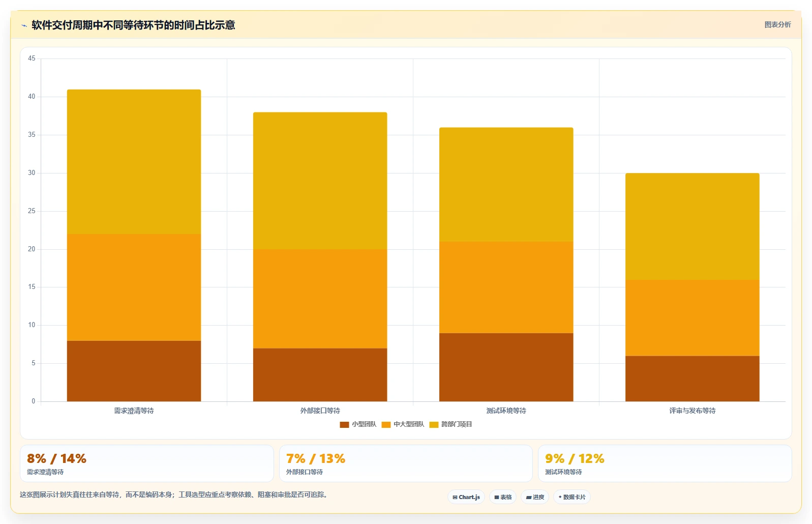This screenshot has width=812, height=524.
Task: Click the Chart.js tag chip
Action: (466, 497)
